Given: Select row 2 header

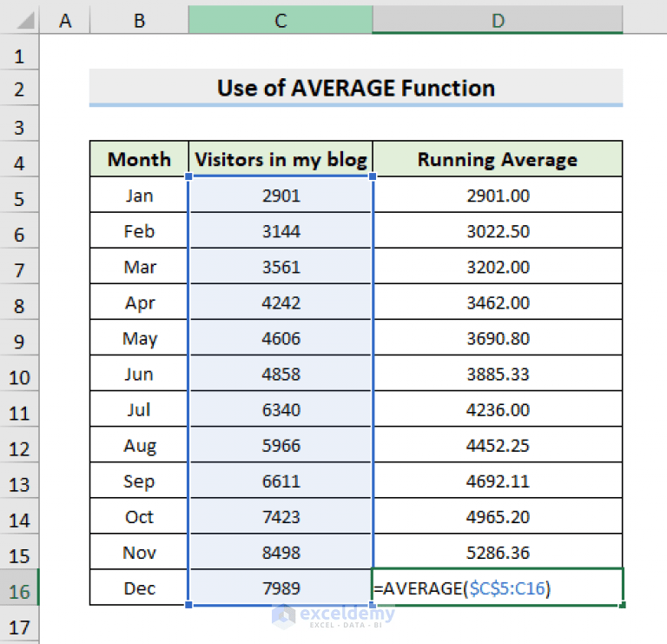Looking at the screenshot, I should (x=19, y=87).
